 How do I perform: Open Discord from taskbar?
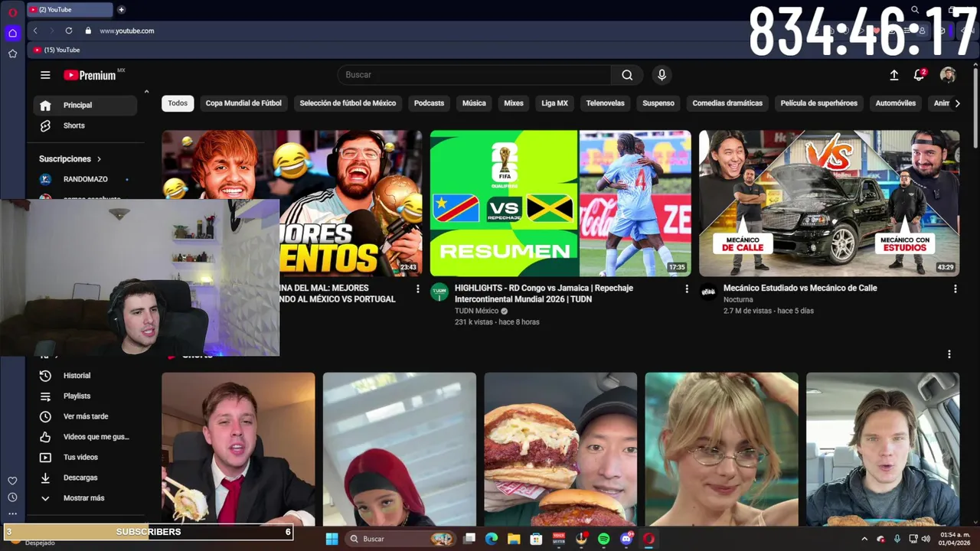tap(626, 539)
